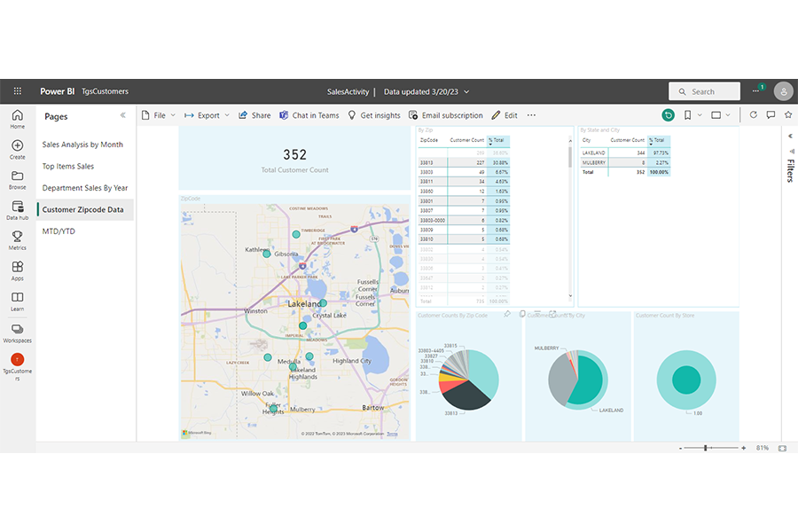Click the zoom slider handle
Screen dimensions: 798x532
pos(706,448)
